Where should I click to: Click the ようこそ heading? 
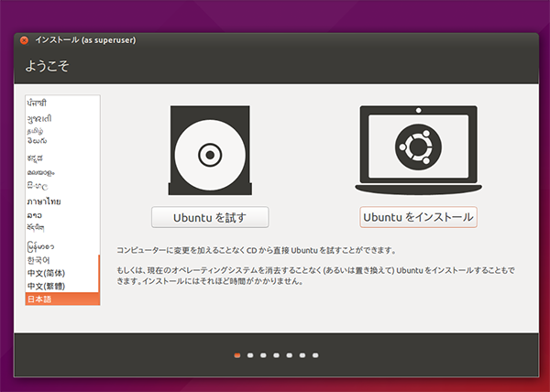47,66
